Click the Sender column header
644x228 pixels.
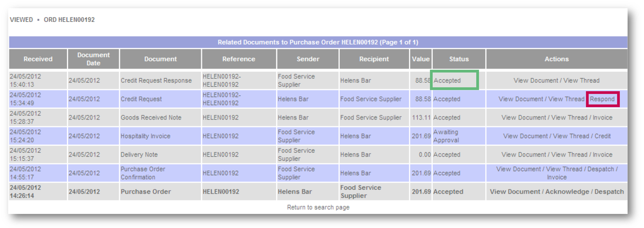click(x=308, y=59)
